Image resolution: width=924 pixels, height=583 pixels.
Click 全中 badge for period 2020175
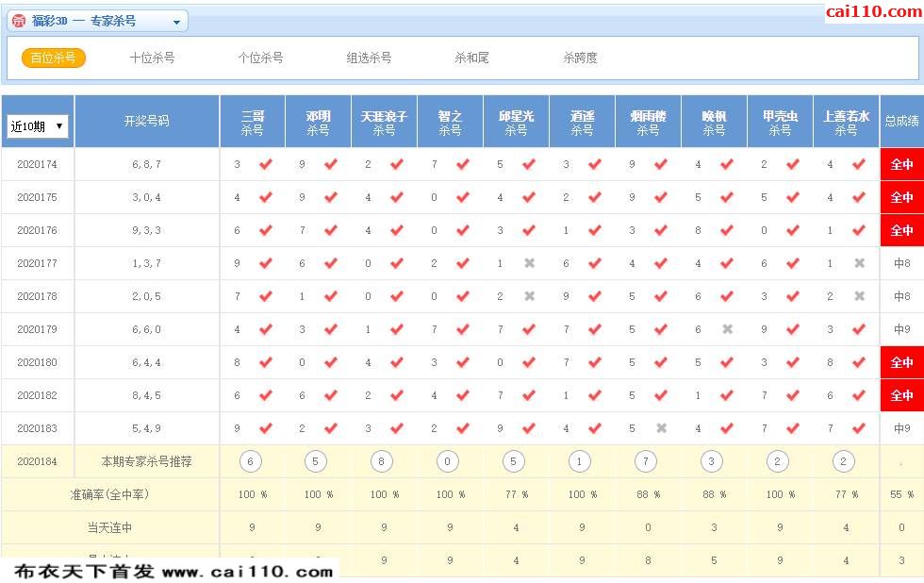coord(902,197)
